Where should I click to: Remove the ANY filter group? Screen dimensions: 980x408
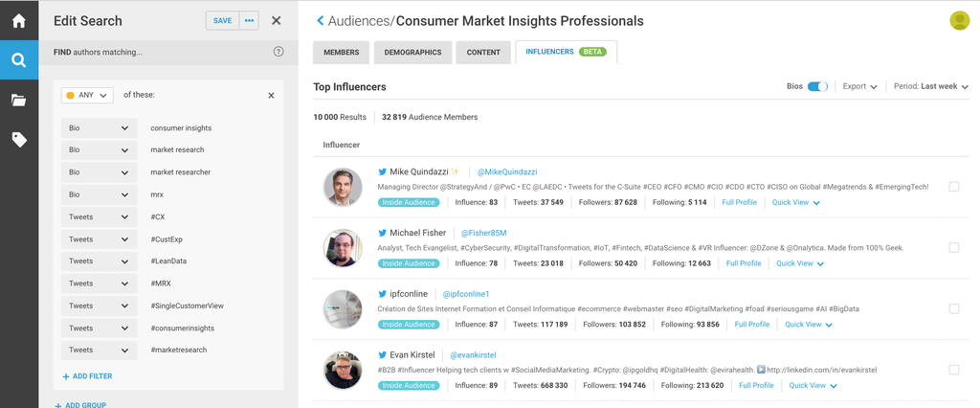(x=271, y=96)
